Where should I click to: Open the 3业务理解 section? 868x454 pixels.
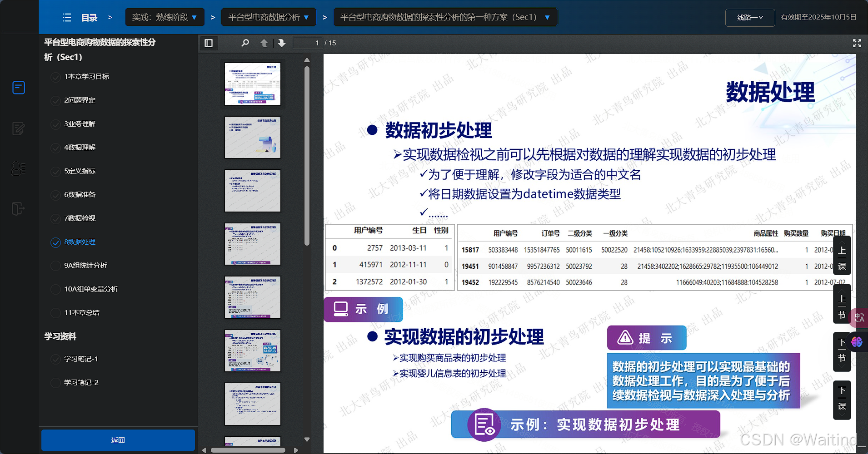click(x=80, y=123)
